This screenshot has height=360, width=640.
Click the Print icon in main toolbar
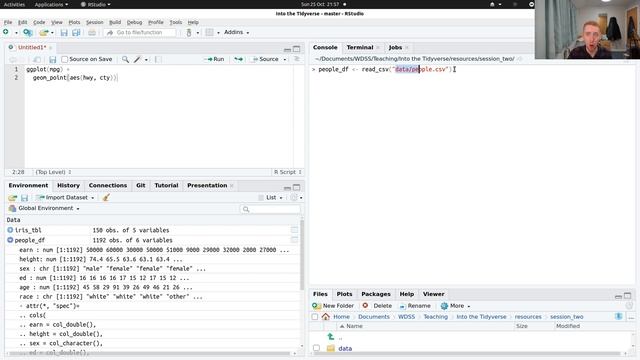tap(92, 32)
